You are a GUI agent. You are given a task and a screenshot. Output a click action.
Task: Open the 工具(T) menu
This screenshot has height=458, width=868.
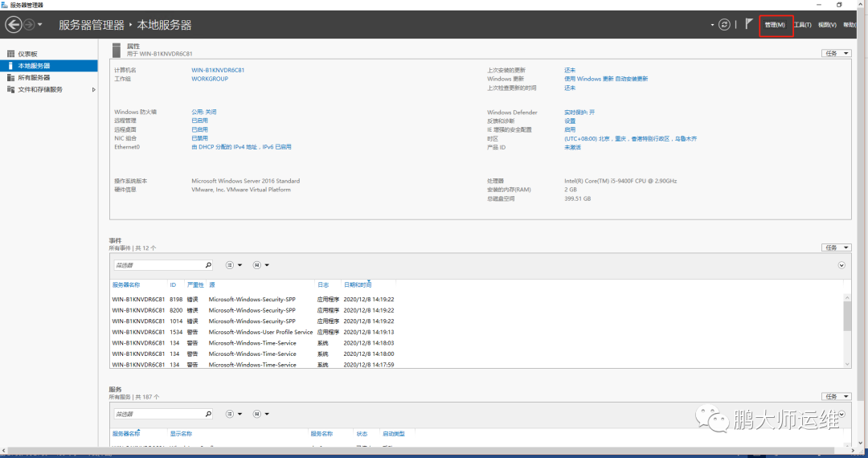point(802,25)
